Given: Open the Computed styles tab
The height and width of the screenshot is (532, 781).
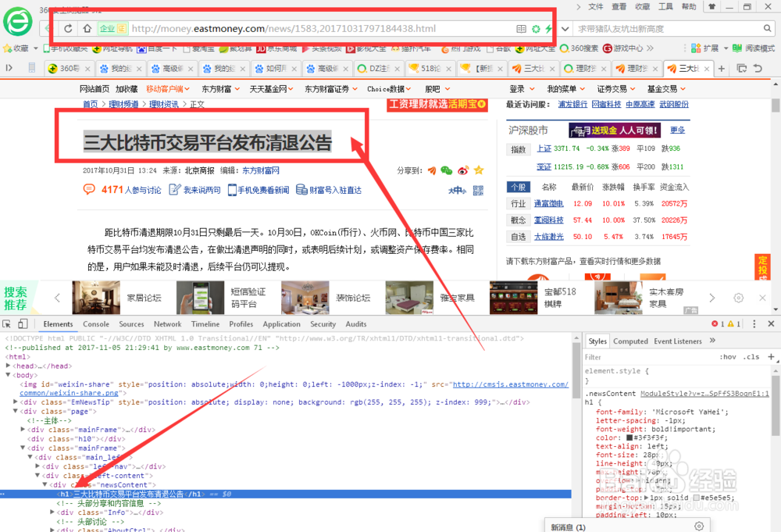Looking at the screenshot, I should 630,341.
